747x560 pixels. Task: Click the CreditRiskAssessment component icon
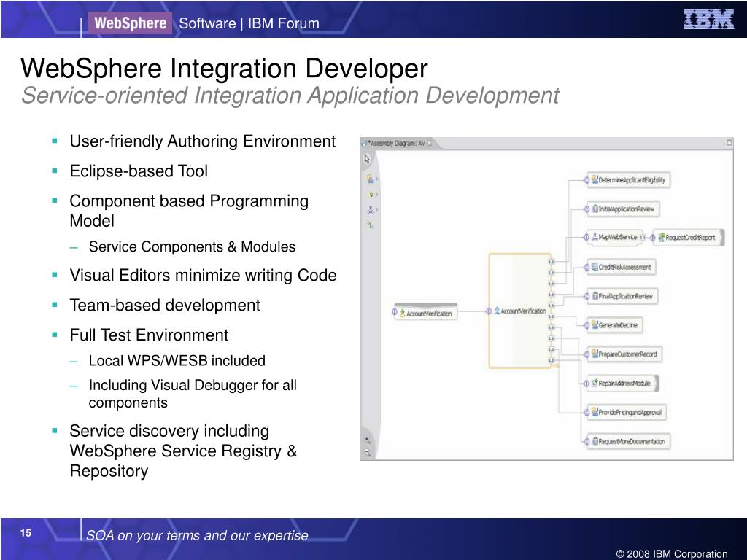(595, 267)
